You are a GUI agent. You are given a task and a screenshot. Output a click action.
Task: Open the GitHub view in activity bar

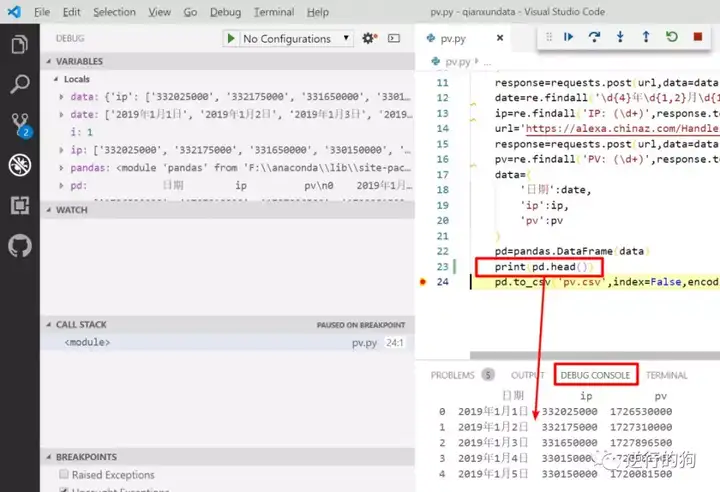tap(20, 246)
